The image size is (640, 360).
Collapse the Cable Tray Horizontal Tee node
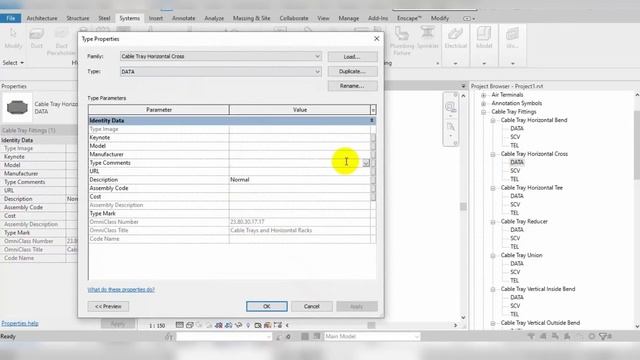pos(493,188)
